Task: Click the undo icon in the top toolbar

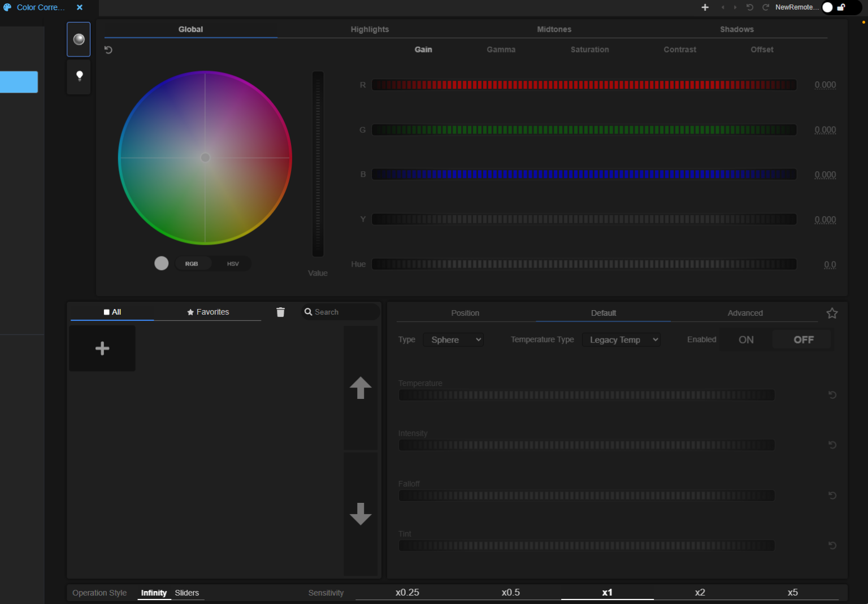Action: 749,7
